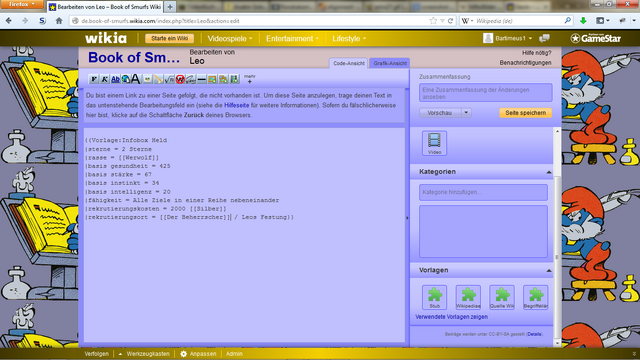640x360 pixels.
Task: Open the 'Hilfe nötig?' link
Action: click(x=536, y=53)
